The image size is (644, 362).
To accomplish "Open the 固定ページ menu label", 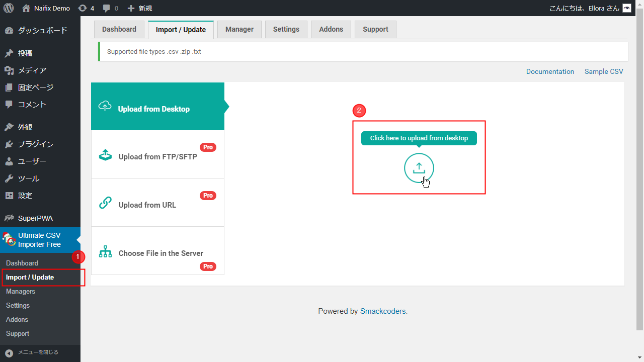I will click(36, 87).
